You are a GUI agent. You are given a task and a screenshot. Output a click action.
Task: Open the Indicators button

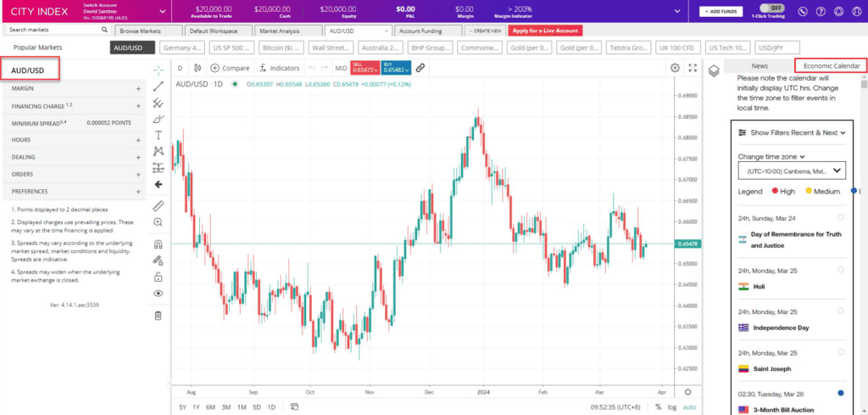(280, 68)
